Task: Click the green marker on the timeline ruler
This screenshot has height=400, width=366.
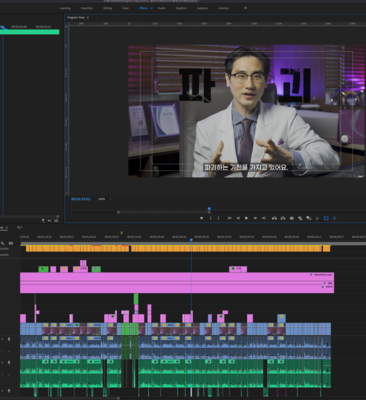Action: [x=122, y=233]
